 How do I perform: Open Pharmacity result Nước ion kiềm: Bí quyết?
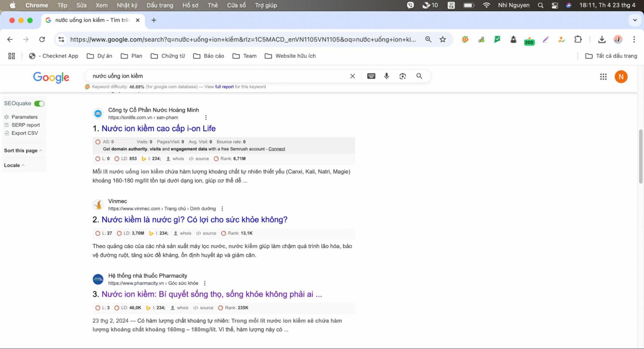click(x=212, y=294)
